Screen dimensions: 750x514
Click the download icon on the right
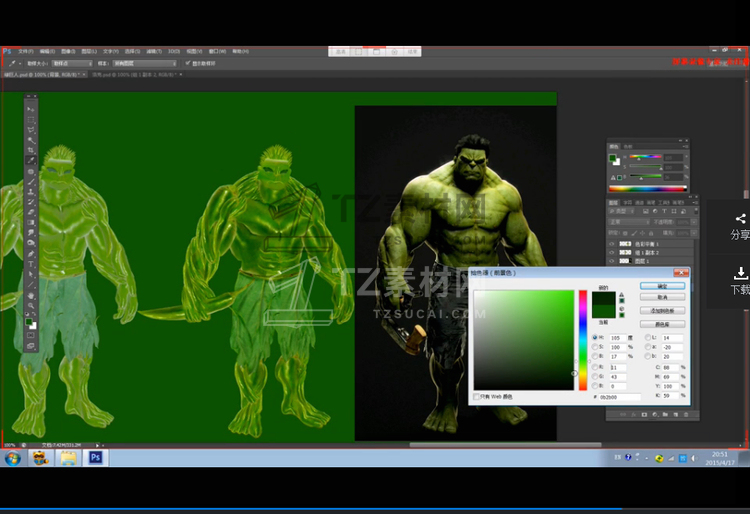click(x=740, y=273)
